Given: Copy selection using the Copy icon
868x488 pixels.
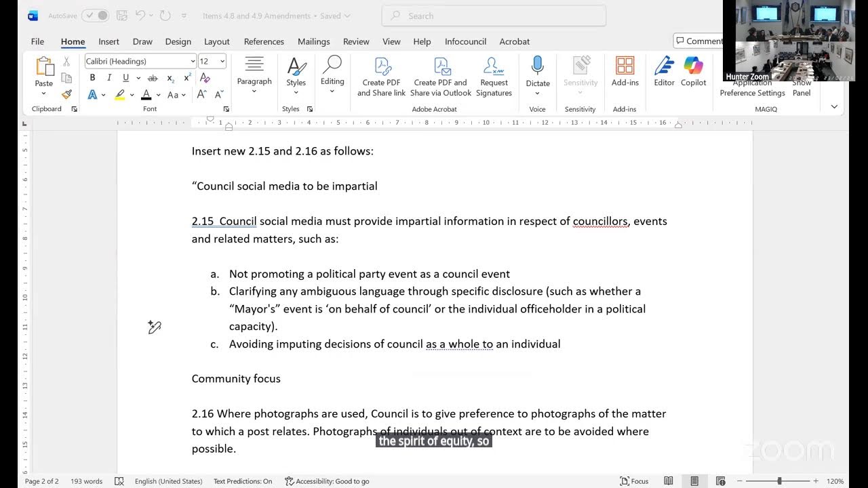Looking at the screenshot, I should point(66,78).
